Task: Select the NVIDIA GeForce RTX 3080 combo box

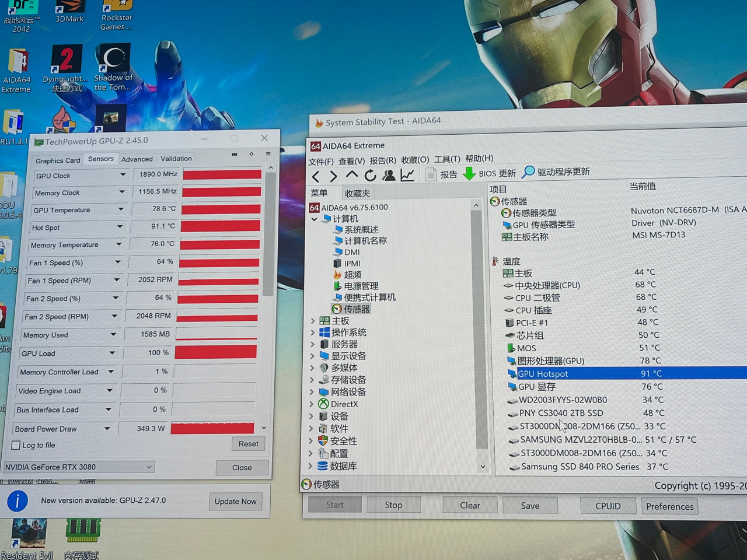Action: click(x=79, y=467)
